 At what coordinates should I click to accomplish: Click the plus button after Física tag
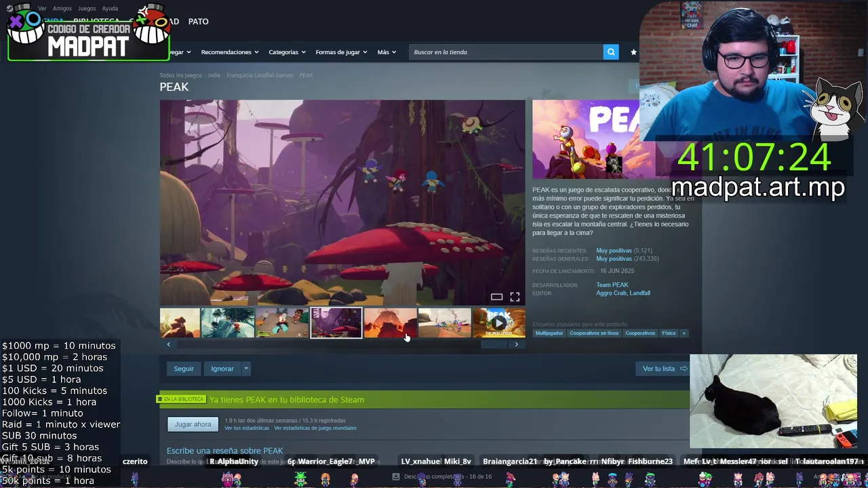pyautogui.click(x=684, y=333)
